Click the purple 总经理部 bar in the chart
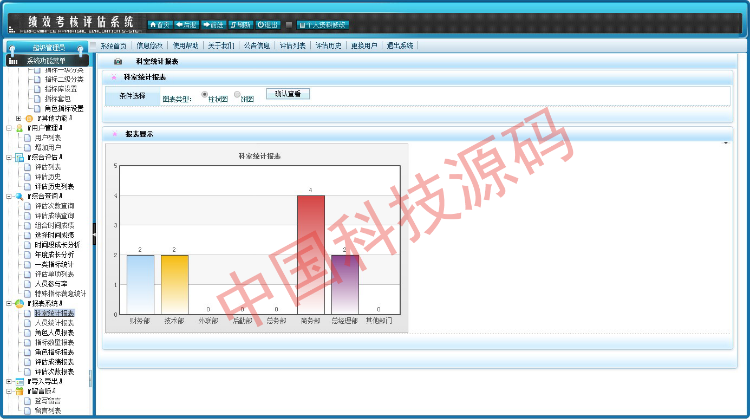The image size is (750, 420). 345,285
